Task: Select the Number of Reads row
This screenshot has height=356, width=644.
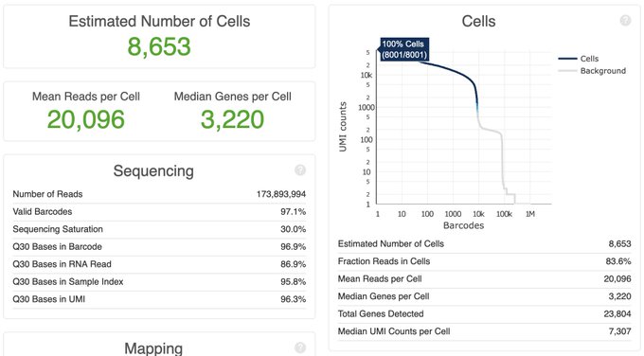Action: [x=159, y=194]
